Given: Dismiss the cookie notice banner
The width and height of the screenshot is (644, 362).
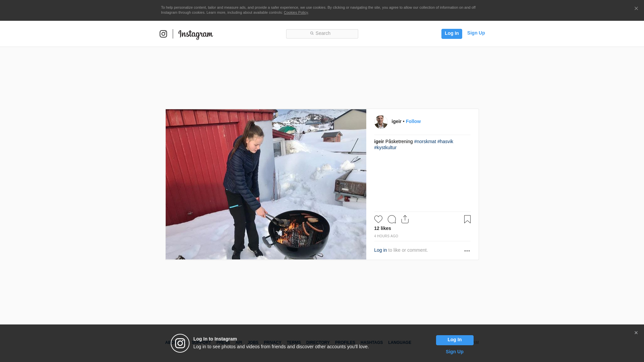Looking at the screenshot, I should click(x=636, y=9).
